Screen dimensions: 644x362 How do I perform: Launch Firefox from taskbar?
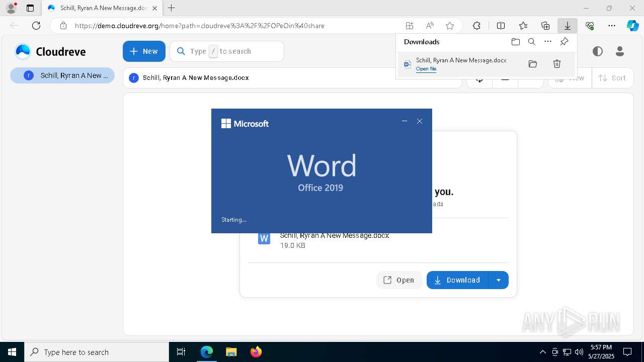tap(256, 352)
